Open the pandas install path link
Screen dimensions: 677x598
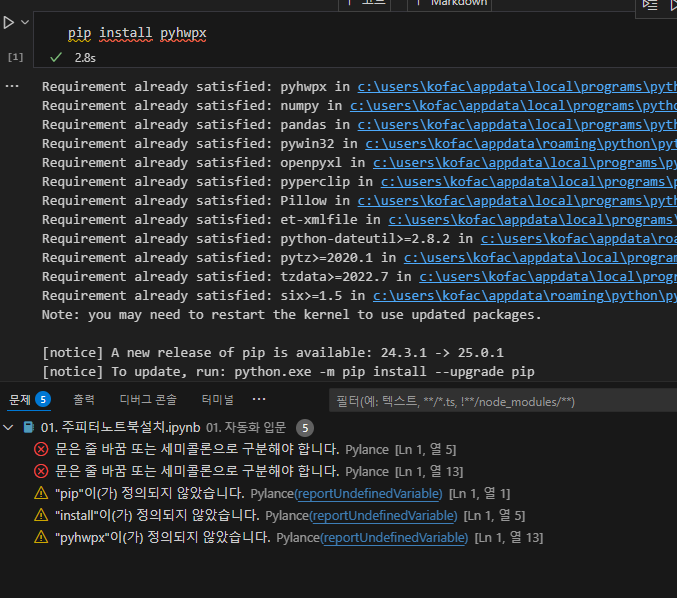517,125
